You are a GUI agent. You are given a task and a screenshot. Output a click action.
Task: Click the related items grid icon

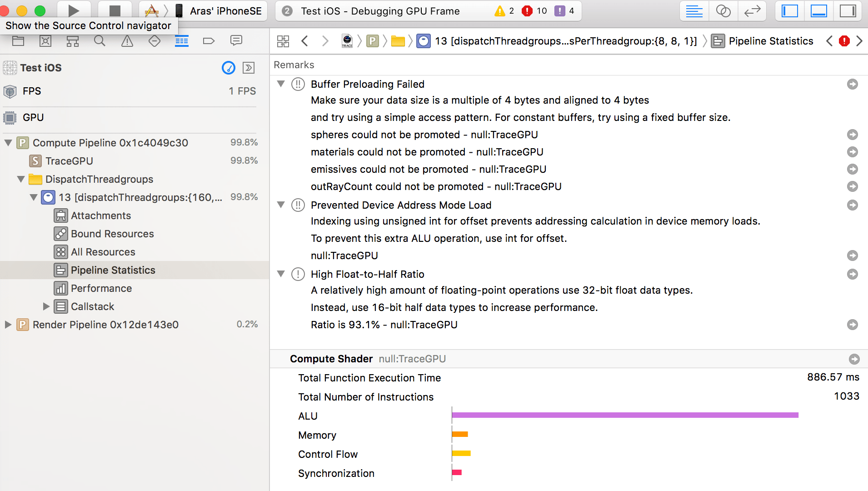coord(283,41)
